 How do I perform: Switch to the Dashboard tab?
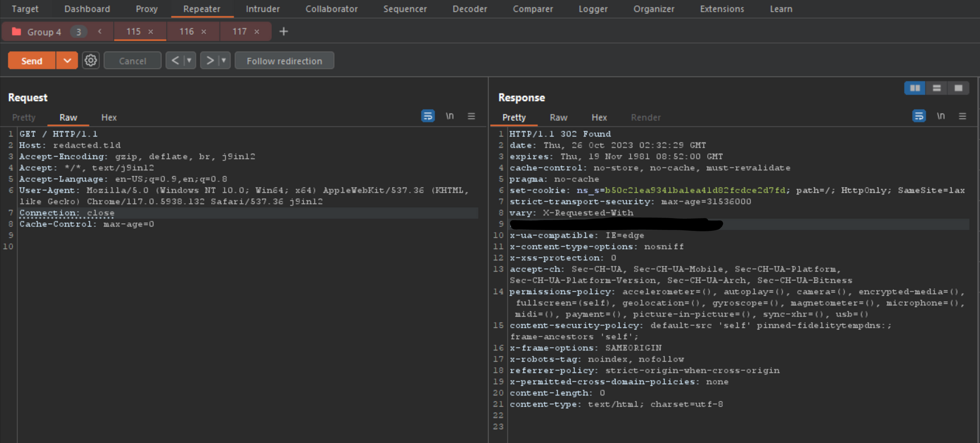pos(87,9)
